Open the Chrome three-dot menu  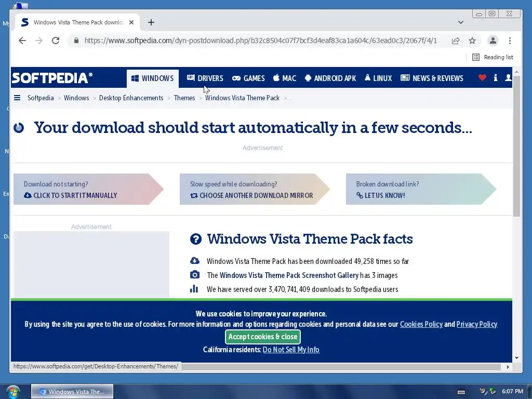[x=510, y=41]
